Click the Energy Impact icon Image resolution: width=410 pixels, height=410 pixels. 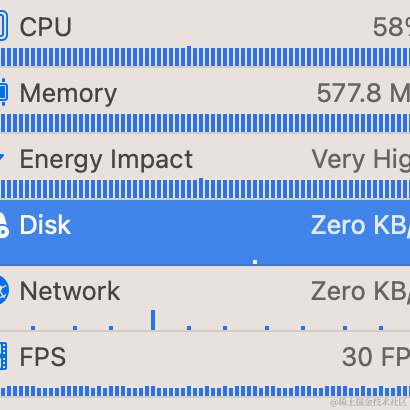coord(2,157)
